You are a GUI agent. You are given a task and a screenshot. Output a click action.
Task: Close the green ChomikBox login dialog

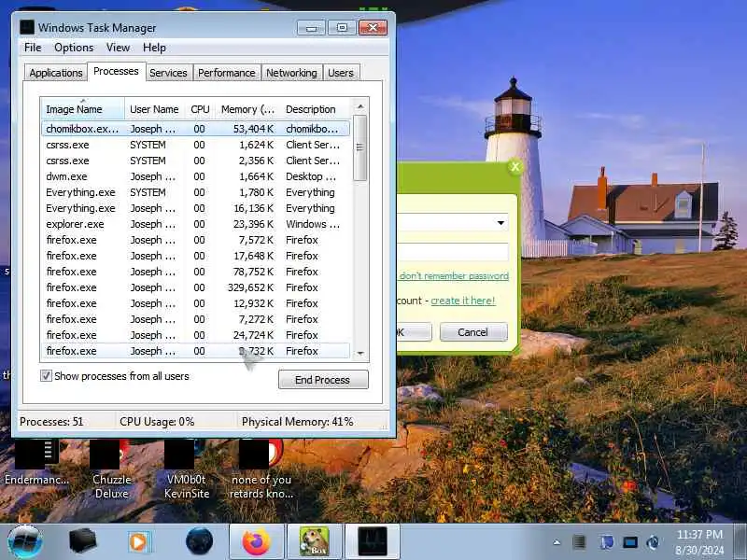[515, 167]
